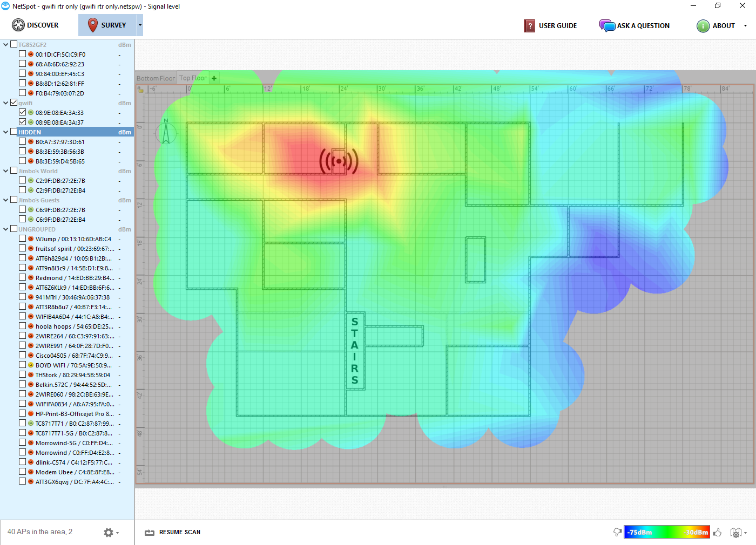Select the Discover mode label
Viewport: 756px width, 545px height.
43,25
